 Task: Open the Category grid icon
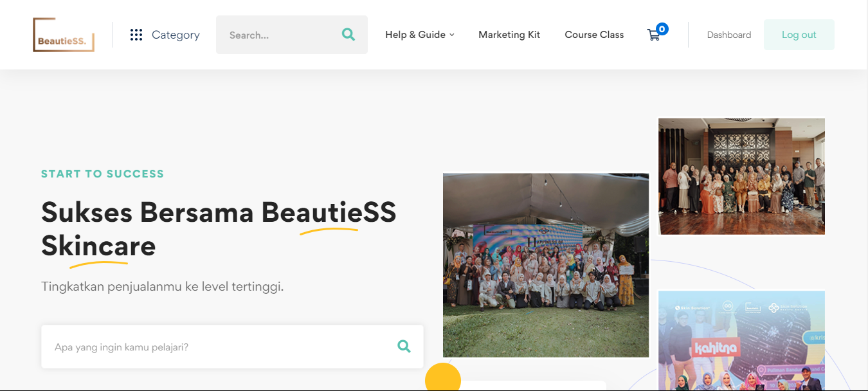pos(136,35)
